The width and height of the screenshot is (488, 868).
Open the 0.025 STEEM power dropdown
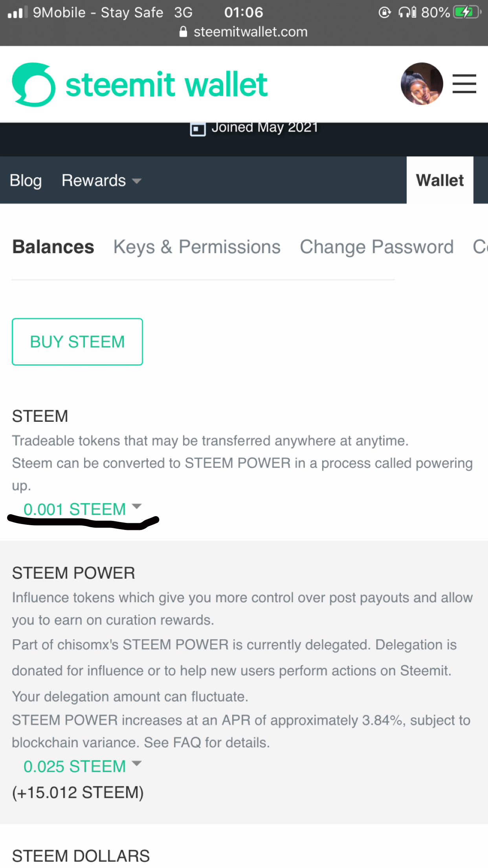pyautogui.click(x=82, y=766)
